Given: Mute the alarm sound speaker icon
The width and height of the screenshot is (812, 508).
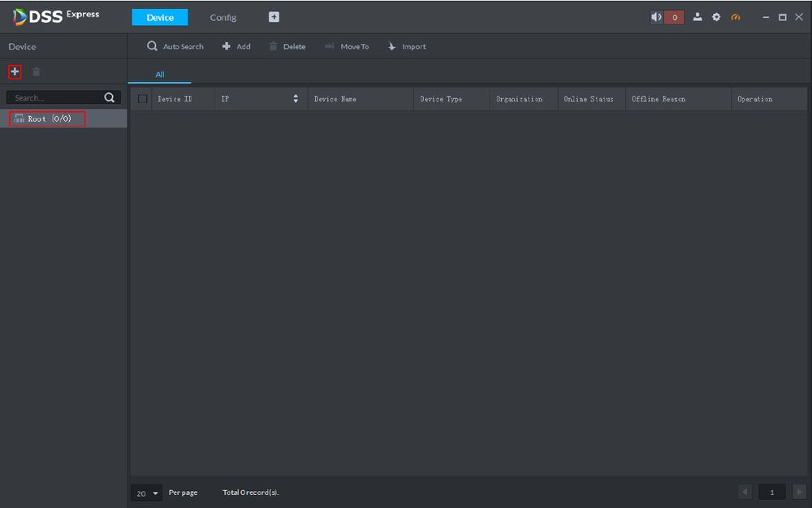Looking at the screenshot, I should click(656, 17).
